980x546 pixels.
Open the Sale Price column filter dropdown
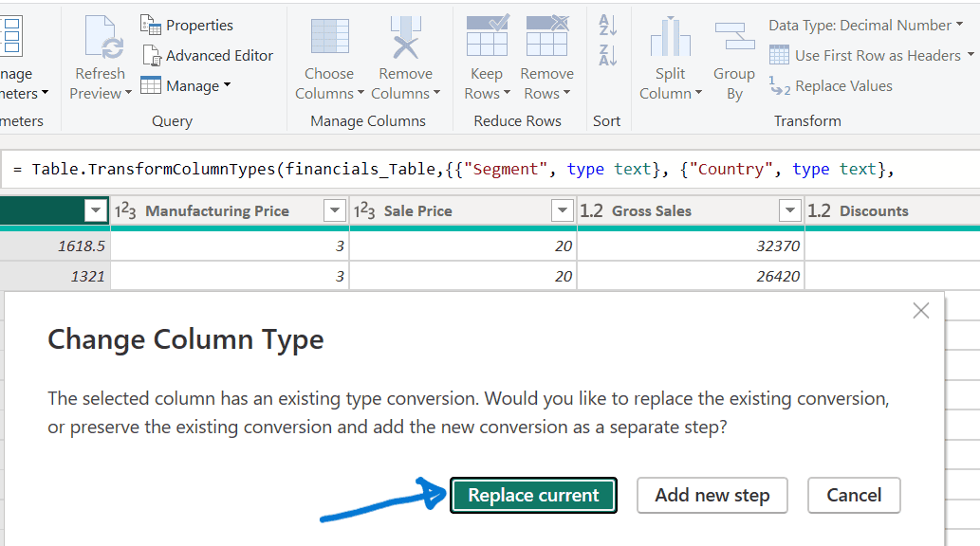pos(563,210)
